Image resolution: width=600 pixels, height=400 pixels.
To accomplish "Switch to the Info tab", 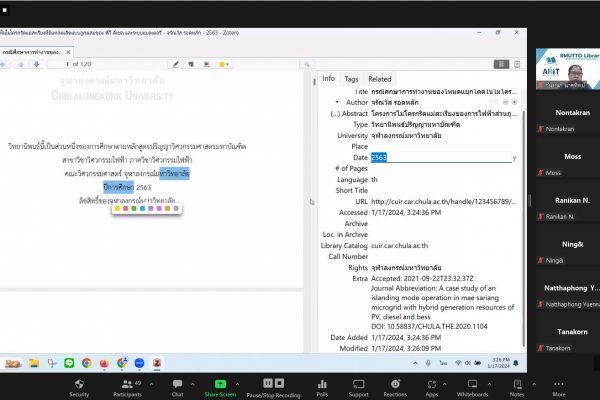I will tap(328, 78).
